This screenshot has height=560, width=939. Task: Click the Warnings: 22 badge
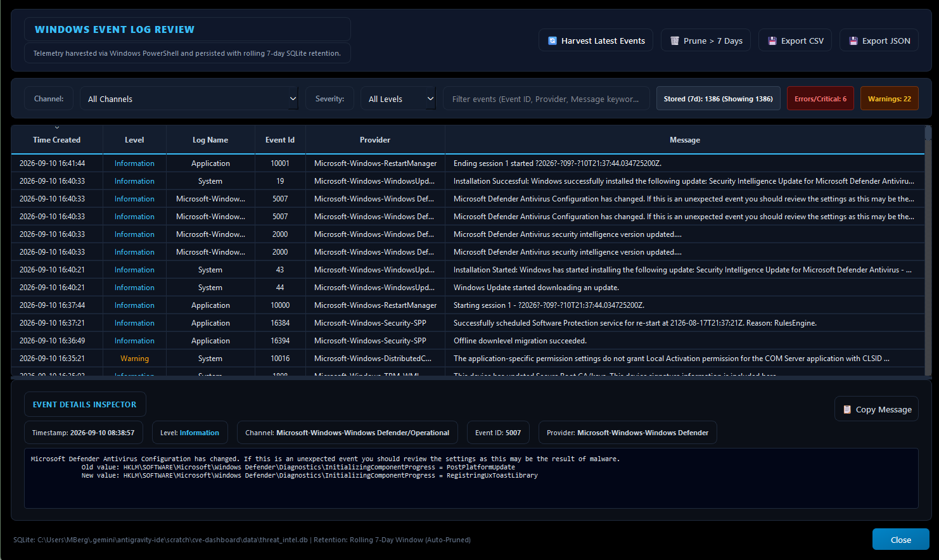coord(890,99)
